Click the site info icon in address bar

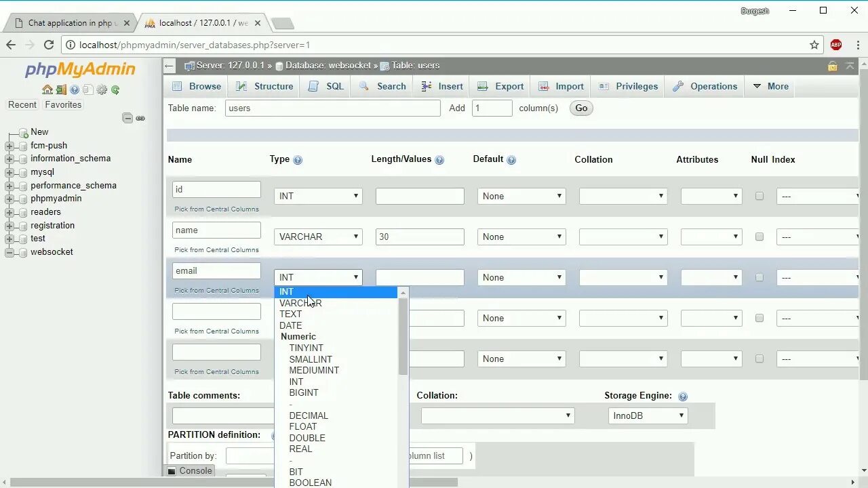pos(71,45)
